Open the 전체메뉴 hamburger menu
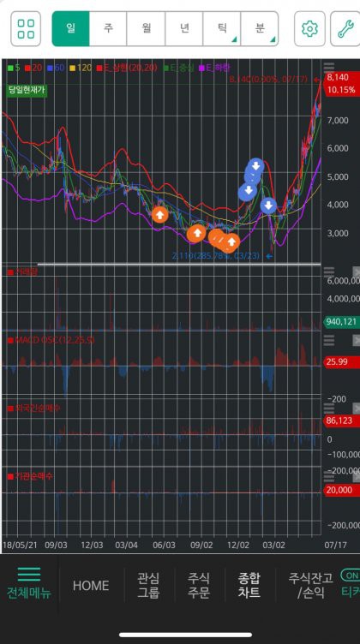 [29, 584]
